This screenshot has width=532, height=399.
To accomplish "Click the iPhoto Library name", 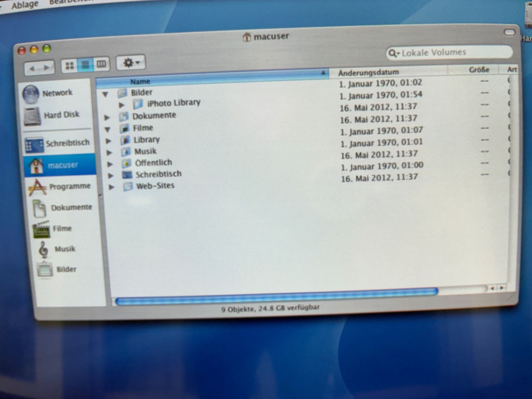I will pyautogui.click(x=174, y=103).
